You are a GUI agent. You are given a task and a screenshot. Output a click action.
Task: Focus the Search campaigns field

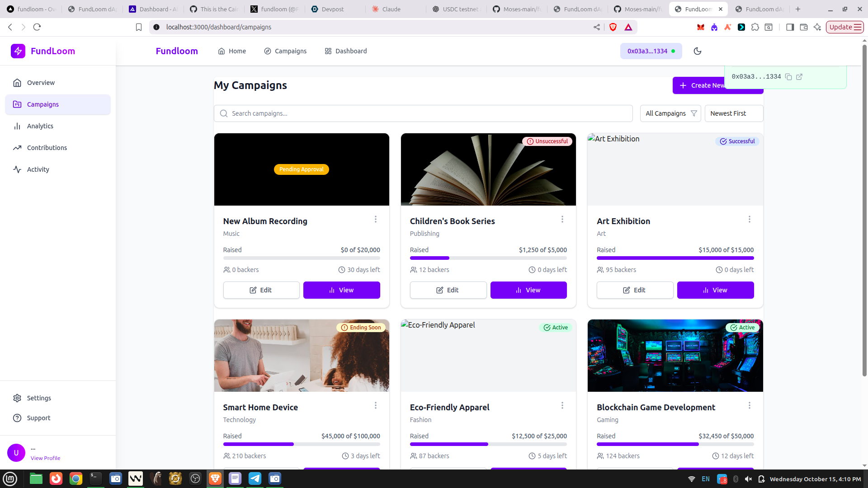pyautogui.click(x=423, y=113)
